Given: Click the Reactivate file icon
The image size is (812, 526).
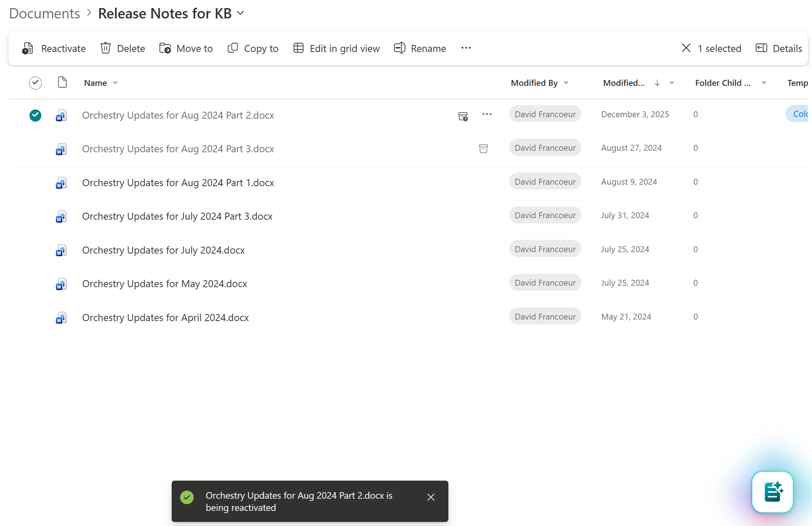Looking at the screenshot, I should click(28, 48).
